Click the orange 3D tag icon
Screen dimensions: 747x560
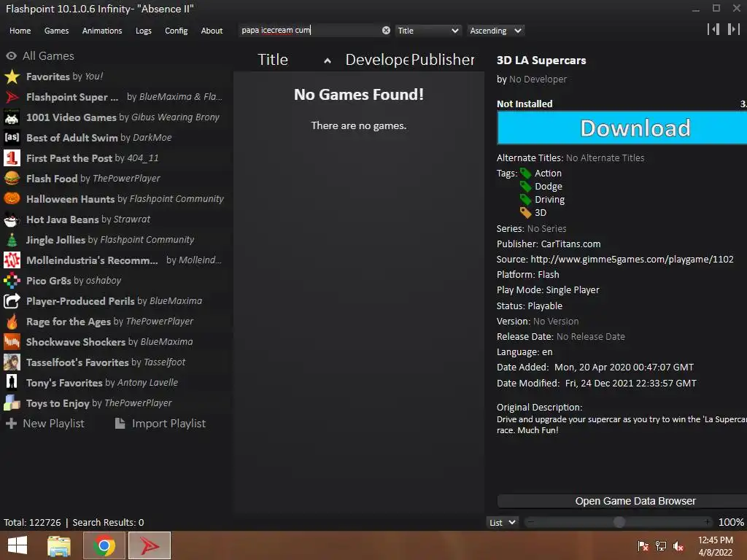[x=525, y=212]
